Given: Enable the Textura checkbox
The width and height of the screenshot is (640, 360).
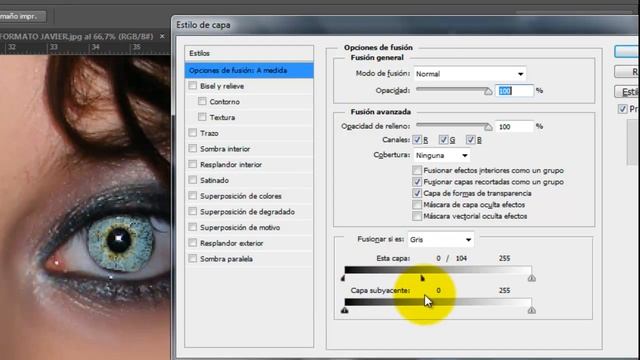Looking at the screenshot, I should click(x=202, y=117).
